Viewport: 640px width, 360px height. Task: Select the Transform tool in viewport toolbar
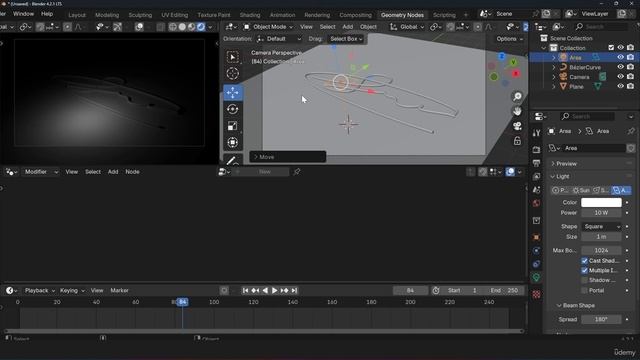tap(233, 142)
